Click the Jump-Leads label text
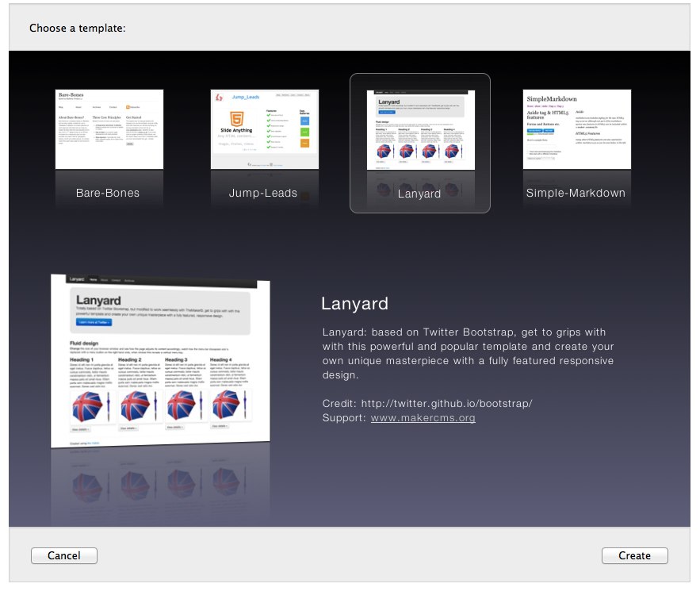The image size is (700, 595). 263,193
